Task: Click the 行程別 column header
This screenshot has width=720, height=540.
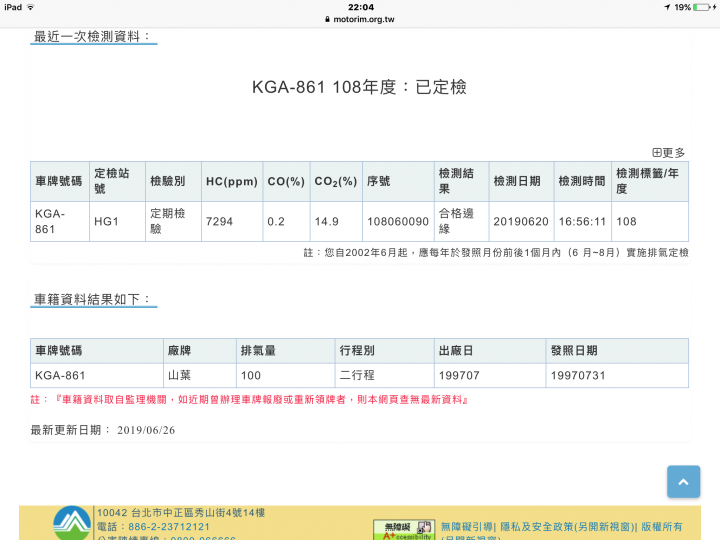Action: (x=384, y=351)
